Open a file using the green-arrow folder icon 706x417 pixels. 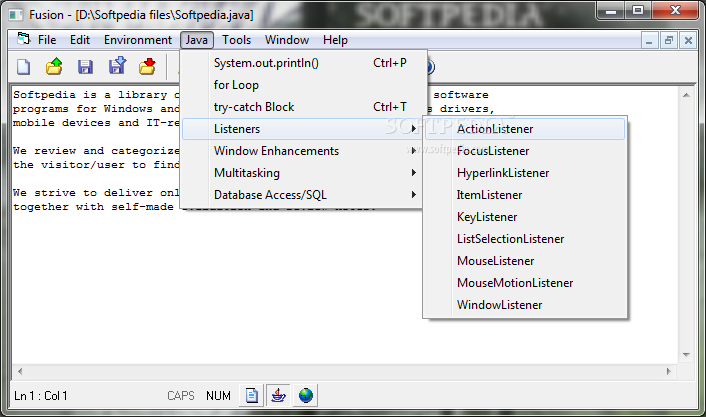[54, 66]
